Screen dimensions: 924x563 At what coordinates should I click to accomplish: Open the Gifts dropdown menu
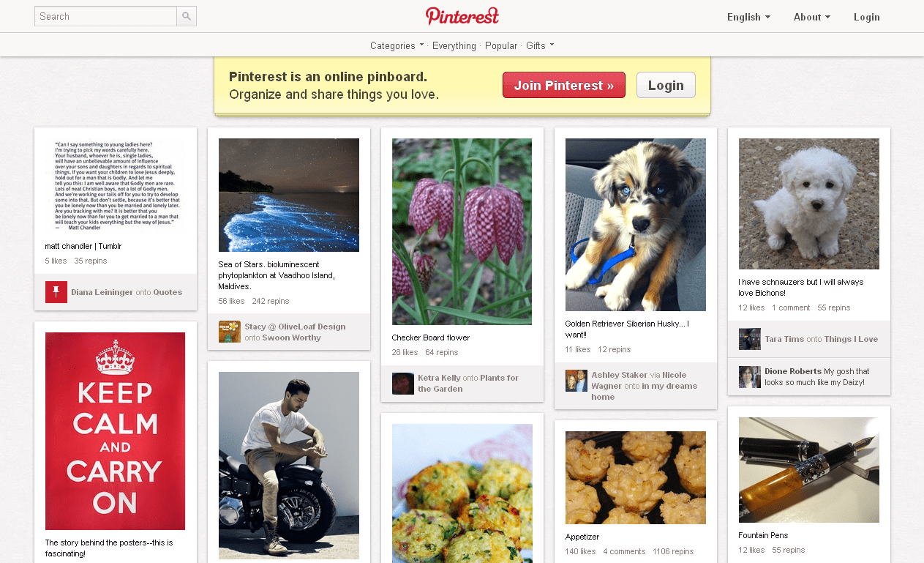[540, 45]
